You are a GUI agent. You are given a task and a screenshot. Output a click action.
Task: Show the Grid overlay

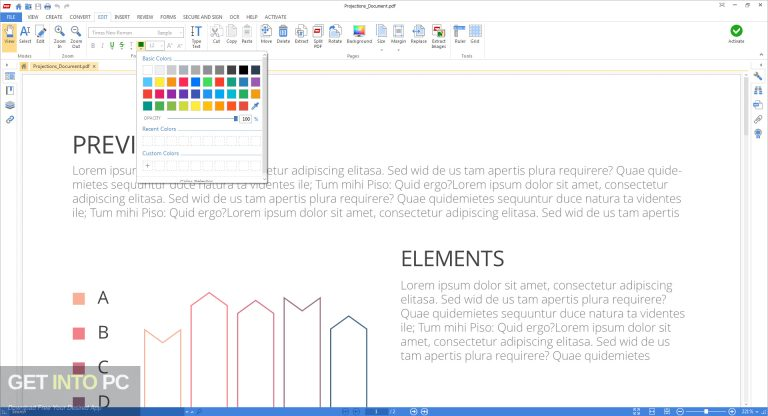coord(475,34)
